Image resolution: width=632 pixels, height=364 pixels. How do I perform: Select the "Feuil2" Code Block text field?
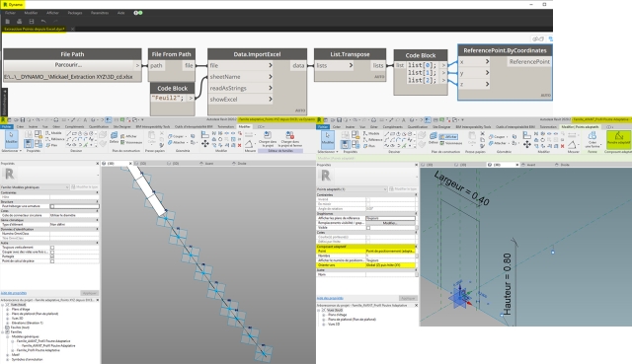[168, 98]
